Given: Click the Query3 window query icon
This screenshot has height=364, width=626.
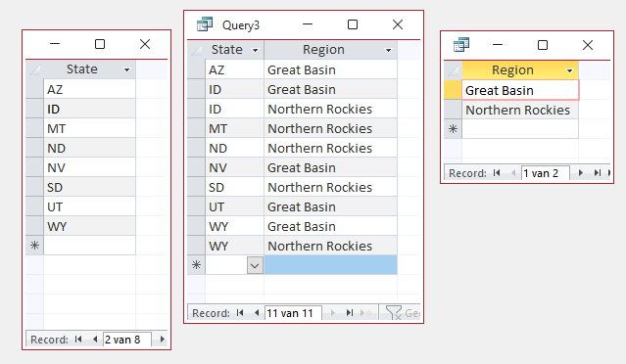Looking at the screenshot, I should (x=205, y=24).
